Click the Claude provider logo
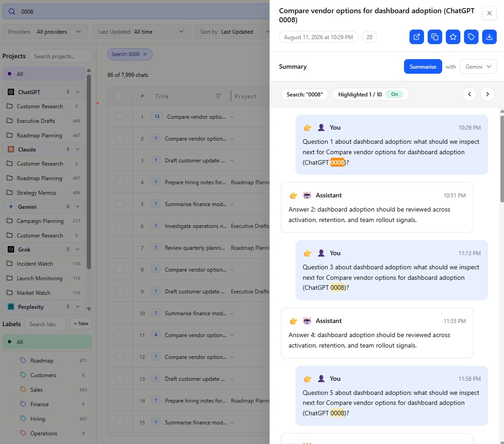The image size is (504, 444). [11, 149]
